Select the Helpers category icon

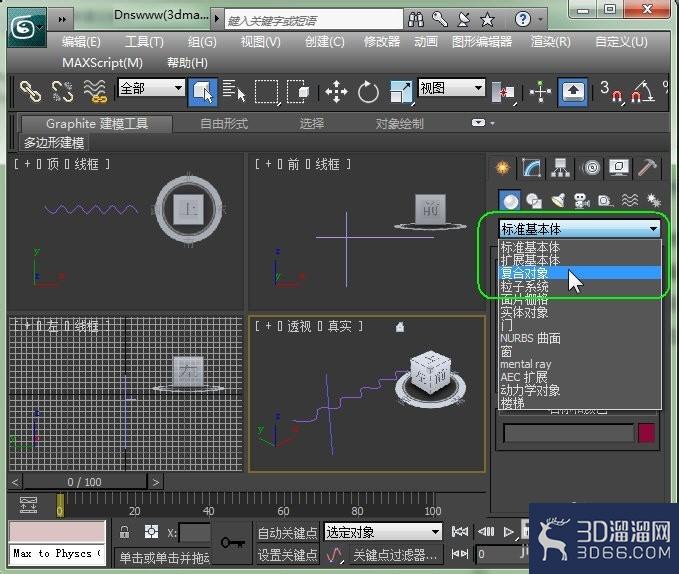(606, 201)
